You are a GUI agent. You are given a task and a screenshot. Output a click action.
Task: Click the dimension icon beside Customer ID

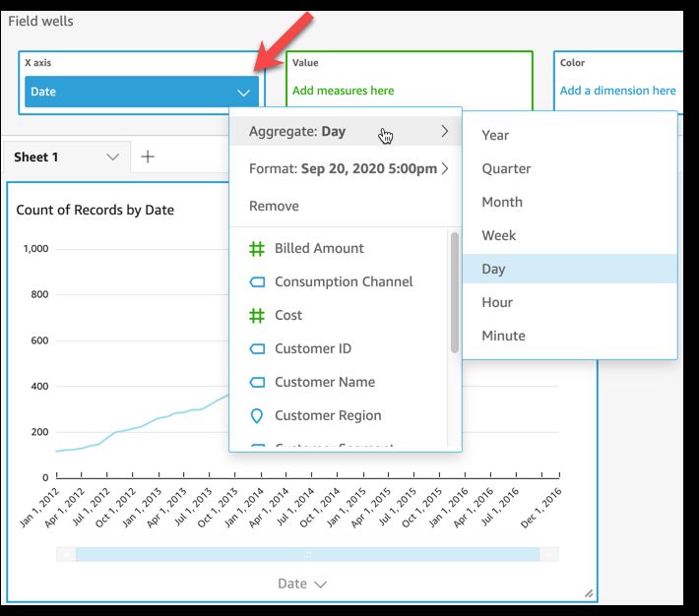click(257, 349)
